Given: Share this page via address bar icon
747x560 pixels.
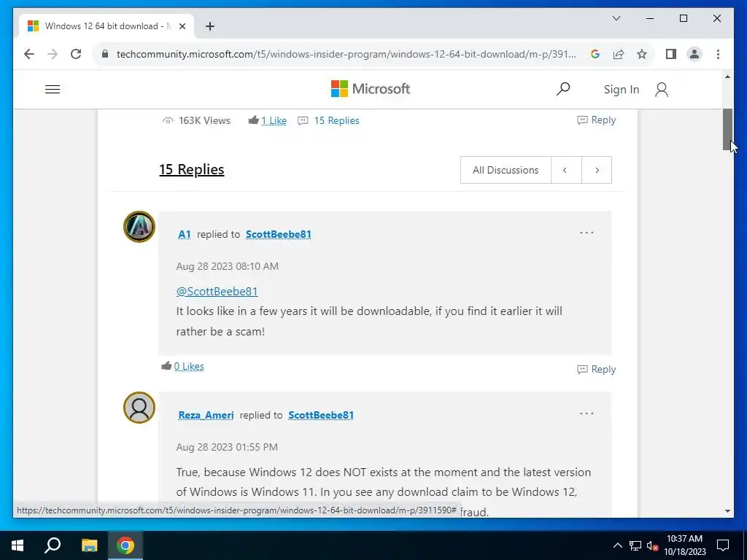Looking at the screenshot, I should (x=619, y=54).
